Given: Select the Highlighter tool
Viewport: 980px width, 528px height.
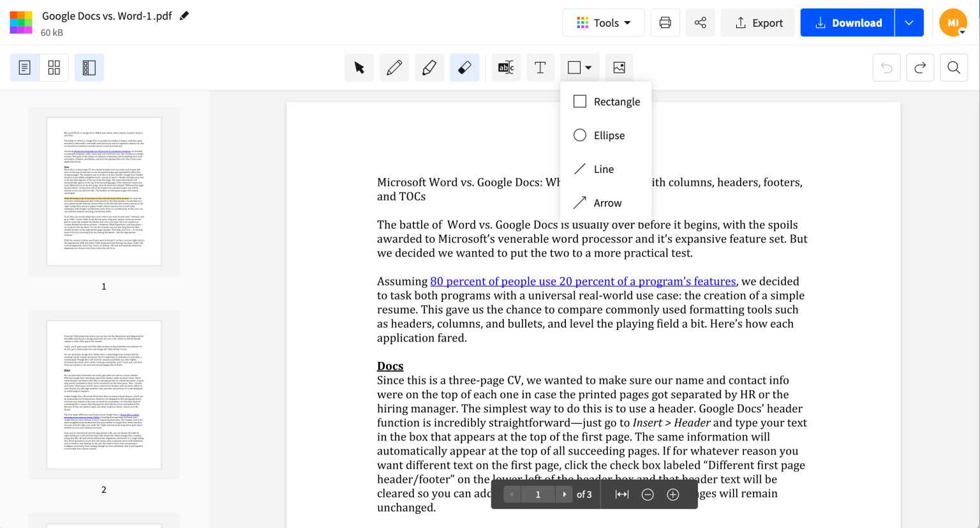Looking at the screenshot, I should (429, 67).
